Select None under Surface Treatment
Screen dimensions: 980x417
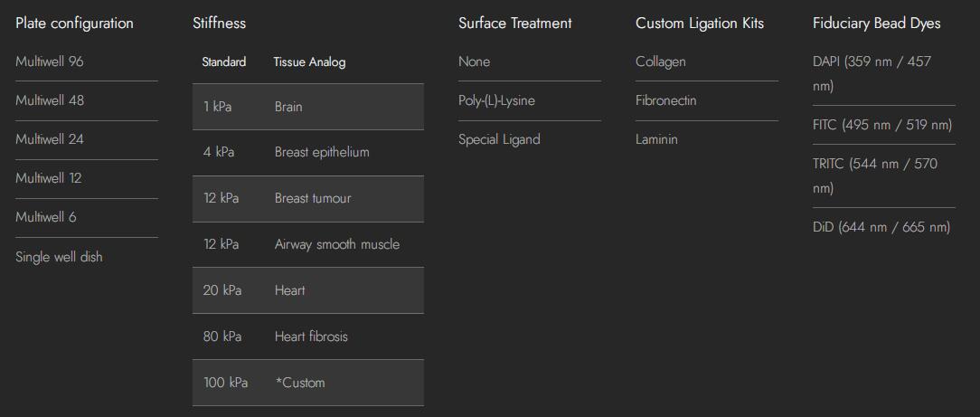point(475,62)
